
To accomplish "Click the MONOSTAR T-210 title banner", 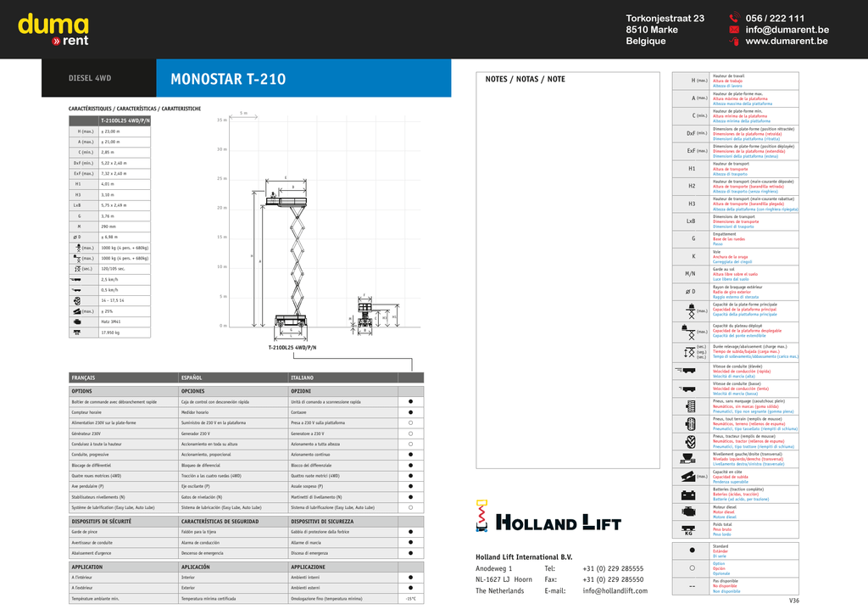I will click(303, 78).
